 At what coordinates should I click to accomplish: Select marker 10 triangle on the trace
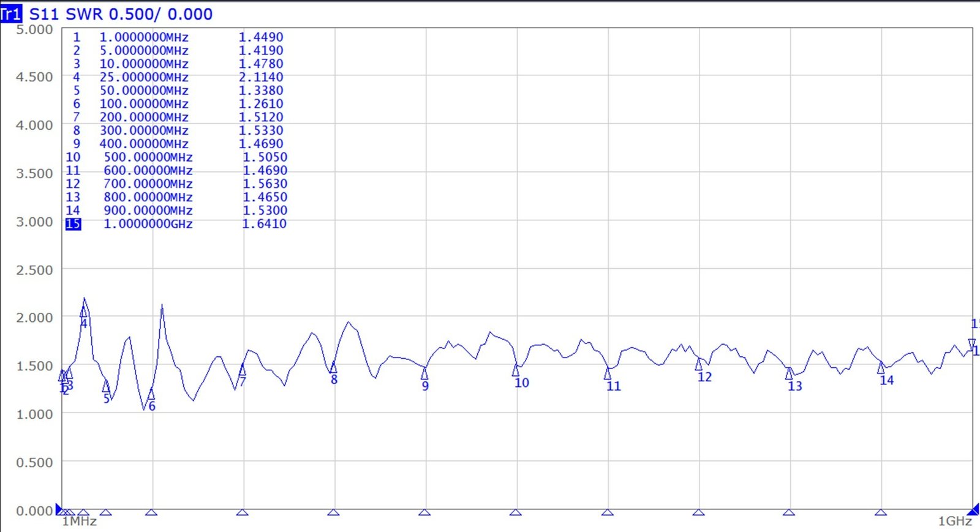click(516, 370)
